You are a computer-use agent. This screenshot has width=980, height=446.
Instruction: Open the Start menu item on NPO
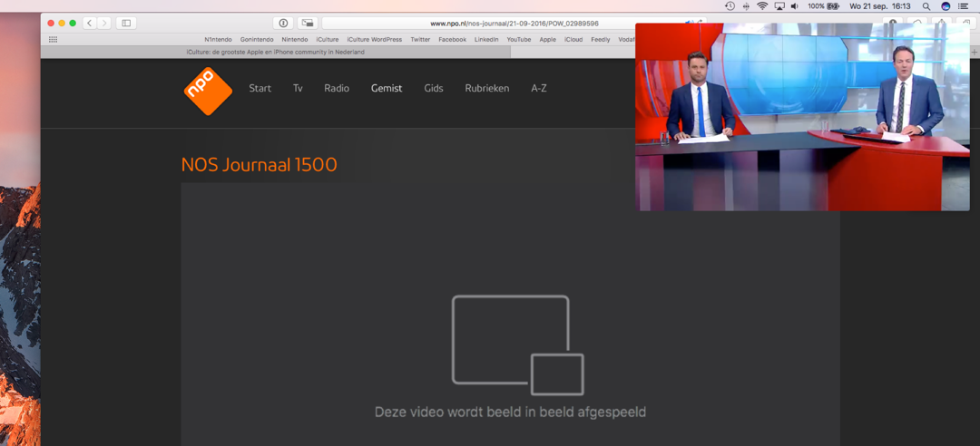pos(260,89)
